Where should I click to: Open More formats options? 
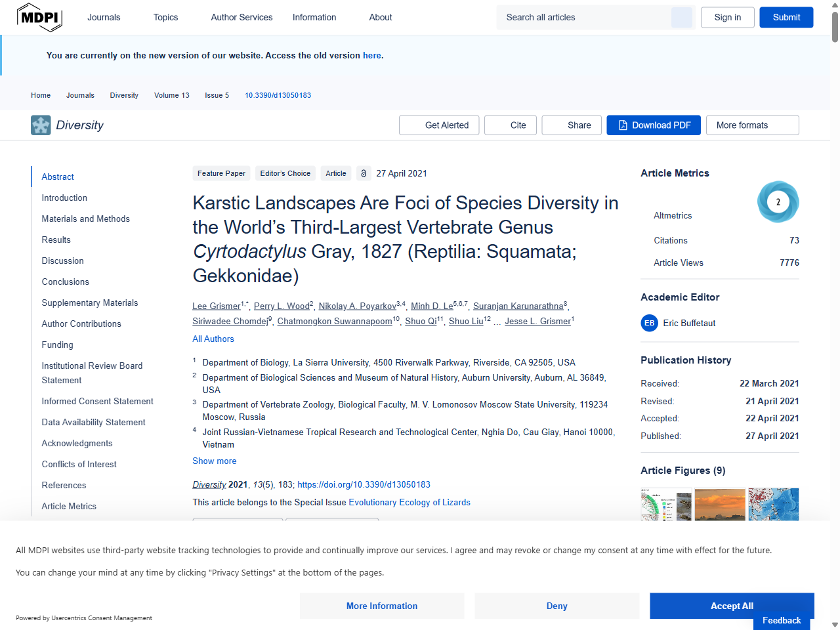752,125
